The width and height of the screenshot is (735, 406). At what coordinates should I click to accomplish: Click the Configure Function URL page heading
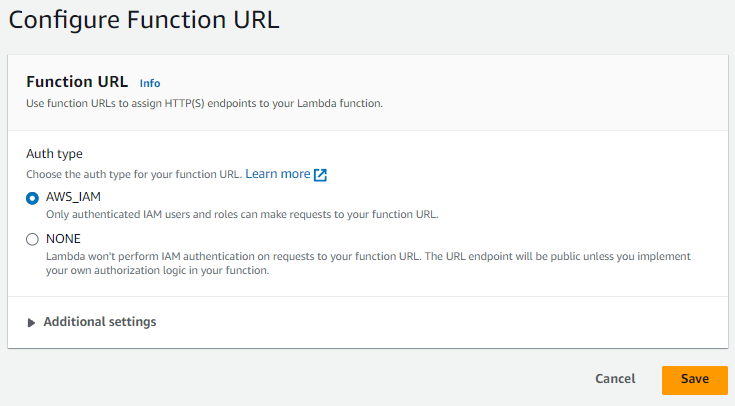pos(144,20)
